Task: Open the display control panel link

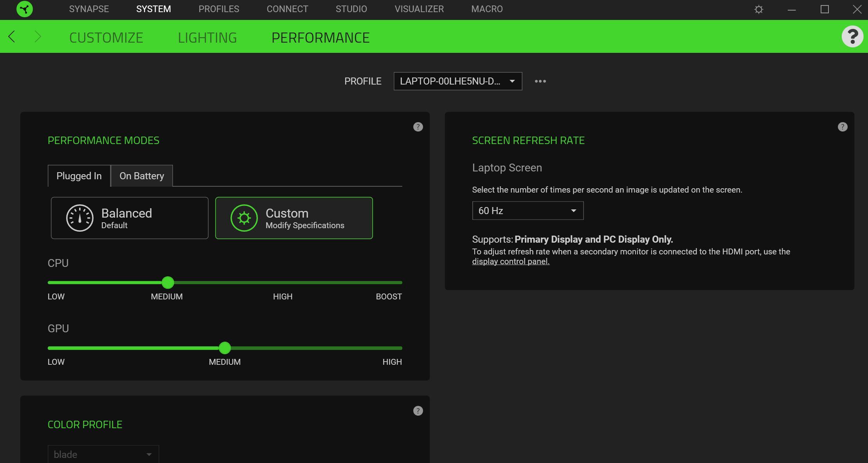Action: click(511, 261)
